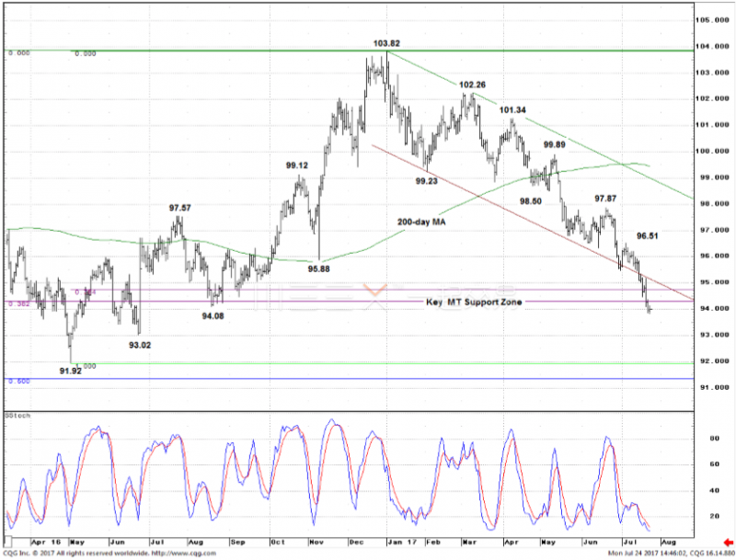Select the 94.08 price annotation
The width and height of the screenshot is (736, 560).
point(213,315)
